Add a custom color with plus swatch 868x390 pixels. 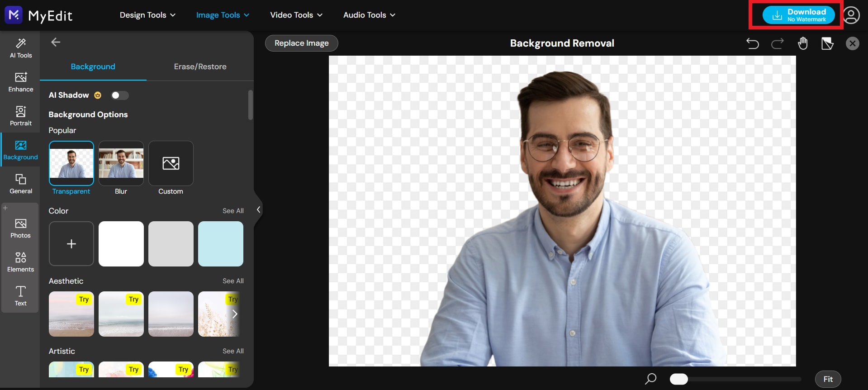click(x=71, y=244)
